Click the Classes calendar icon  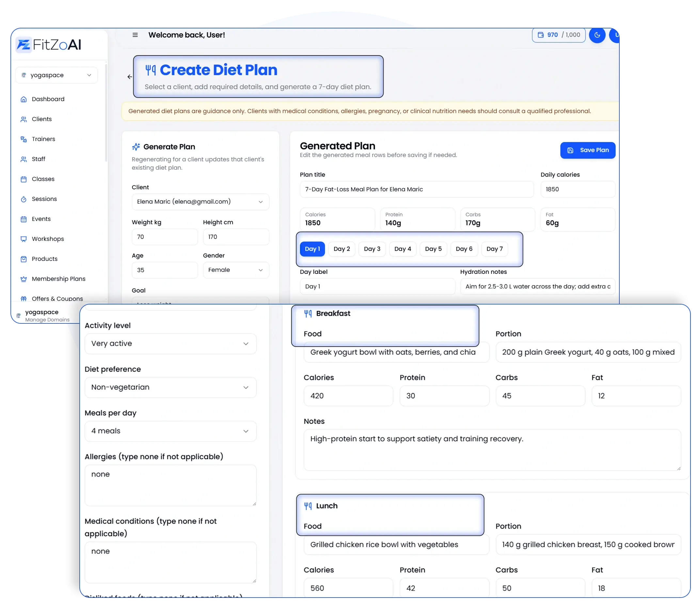24,180
